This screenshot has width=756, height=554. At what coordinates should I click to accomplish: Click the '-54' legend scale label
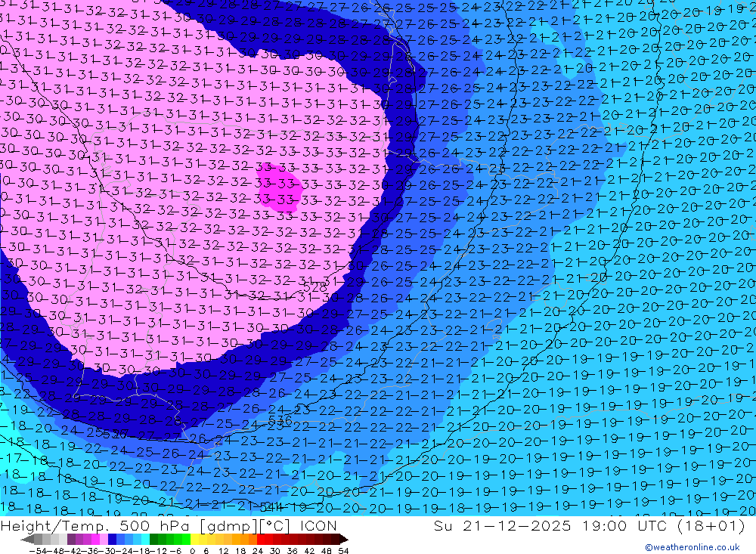tap(38, 551)
